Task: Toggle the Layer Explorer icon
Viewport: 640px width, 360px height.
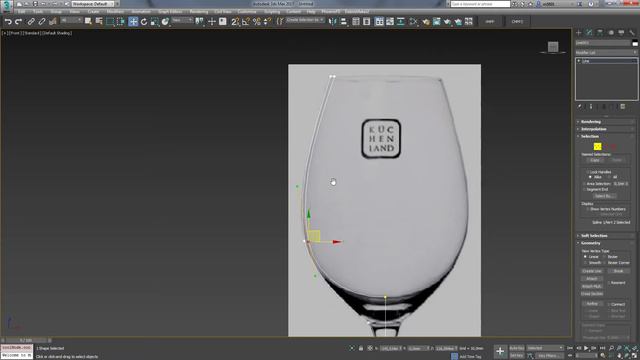Action: pos(367,22)
